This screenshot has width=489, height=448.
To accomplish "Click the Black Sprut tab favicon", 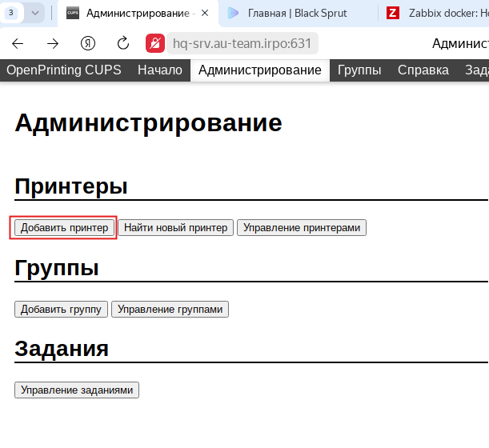I will pyautogui.click(x=233, y=13).
